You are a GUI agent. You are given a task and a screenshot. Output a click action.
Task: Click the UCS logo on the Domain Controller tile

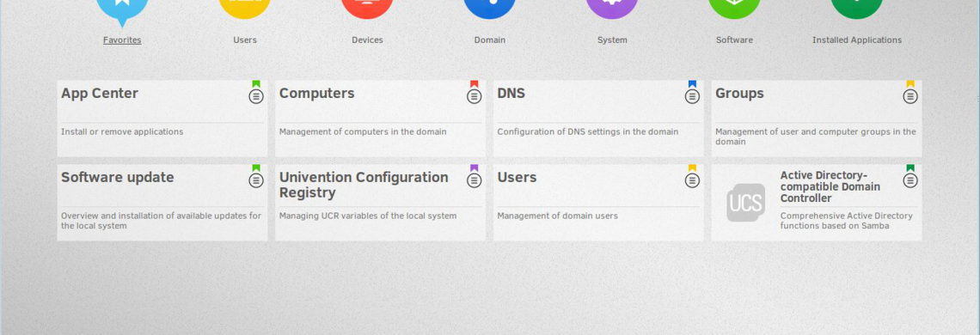pyautogui.click(x=745, y=203)
